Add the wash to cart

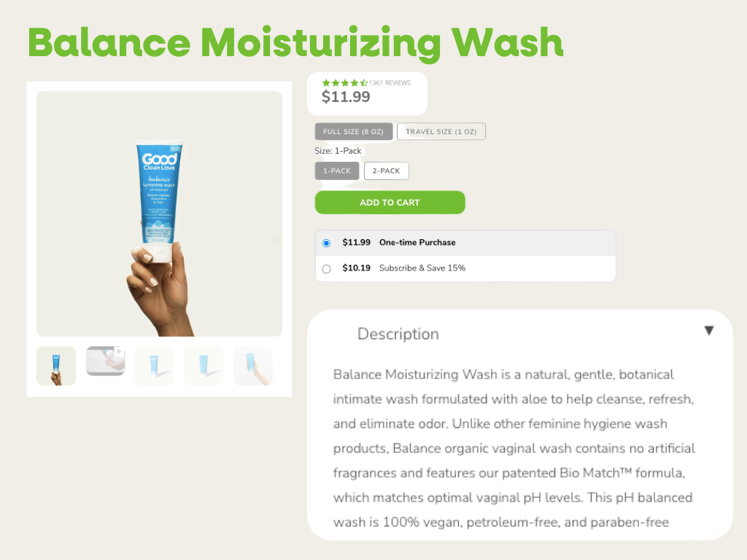pyautogui.click(x=390, y=202)
